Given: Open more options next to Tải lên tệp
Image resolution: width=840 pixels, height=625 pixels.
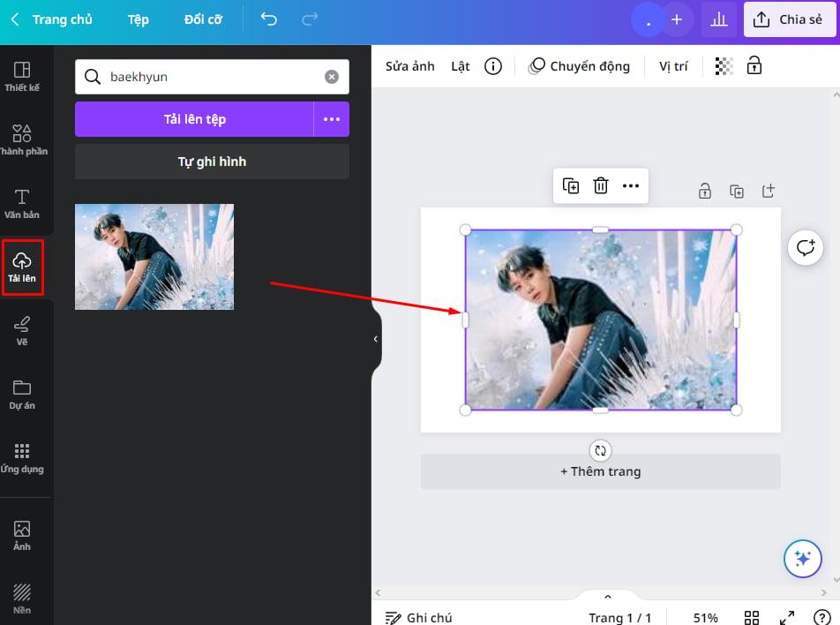Looking at the screenshot, I should pyautogui.click(x=332, y=119).
